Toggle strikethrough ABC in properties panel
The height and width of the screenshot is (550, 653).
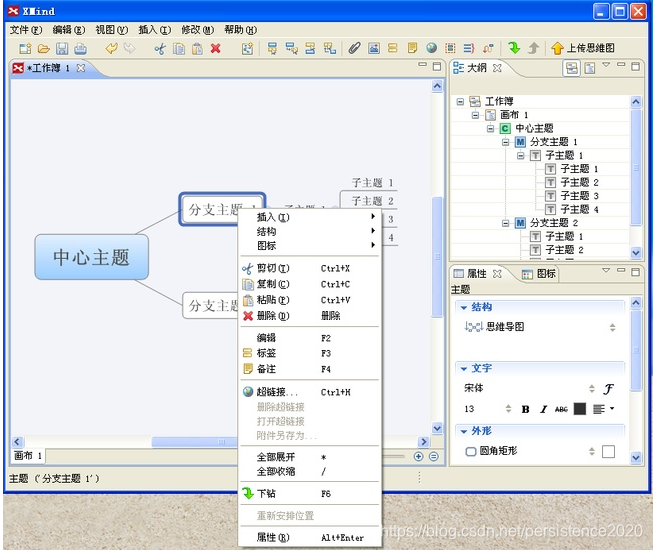[561, 409]
